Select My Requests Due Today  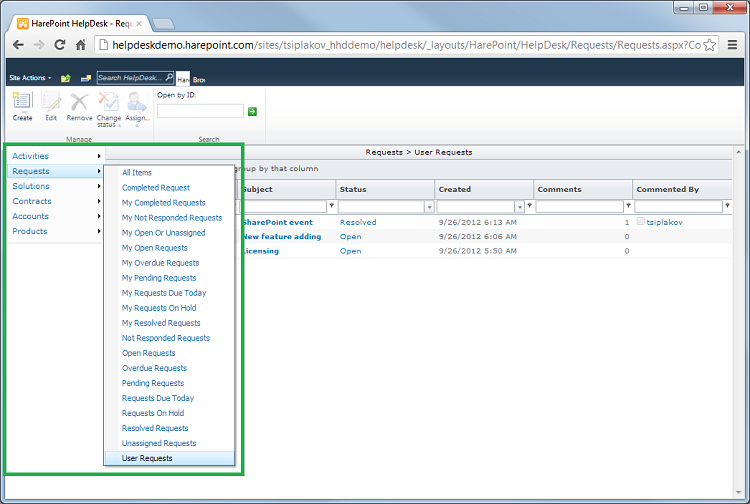[x=164, y=293]
